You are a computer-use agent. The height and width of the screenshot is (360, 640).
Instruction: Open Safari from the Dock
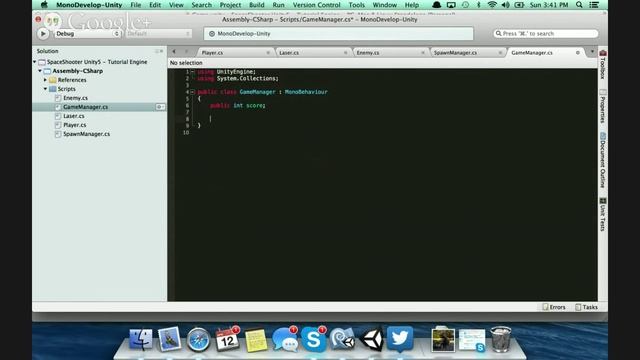pyautogui.click(x=198, y=340)
